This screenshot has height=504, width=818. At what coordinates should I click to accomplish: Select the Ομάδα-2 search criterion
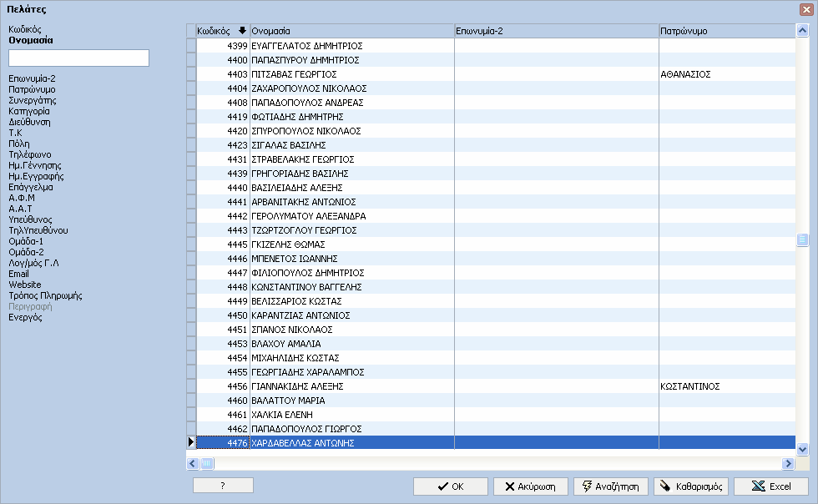point(26,252)
